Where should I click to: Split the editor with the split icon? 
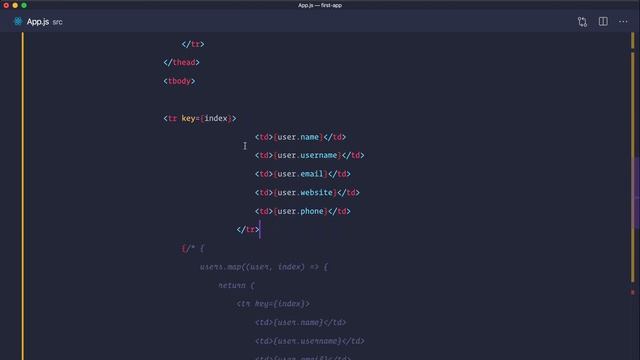point(603,22)
